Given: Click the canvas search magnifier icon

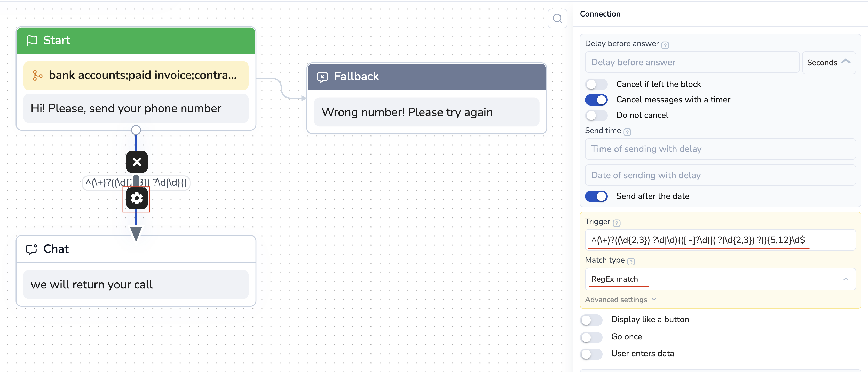Looking at the screenshot, I should coord(557,19).
